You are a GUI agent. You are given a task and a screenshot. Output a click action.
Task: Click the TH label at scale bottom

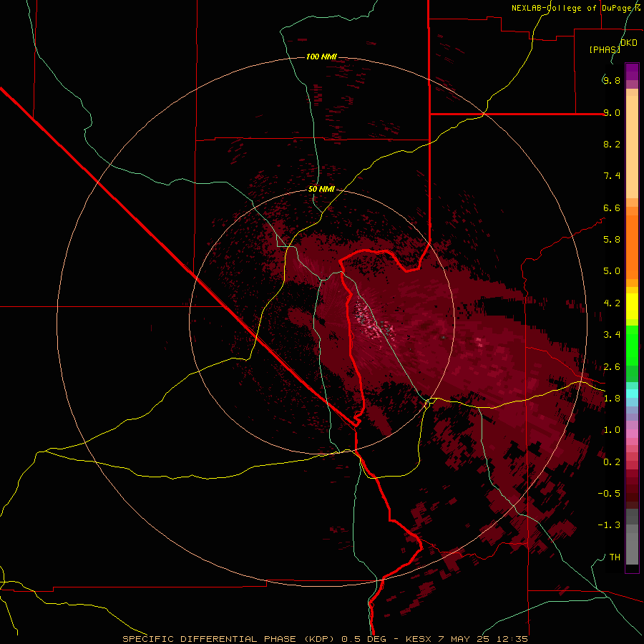(615, 557)
